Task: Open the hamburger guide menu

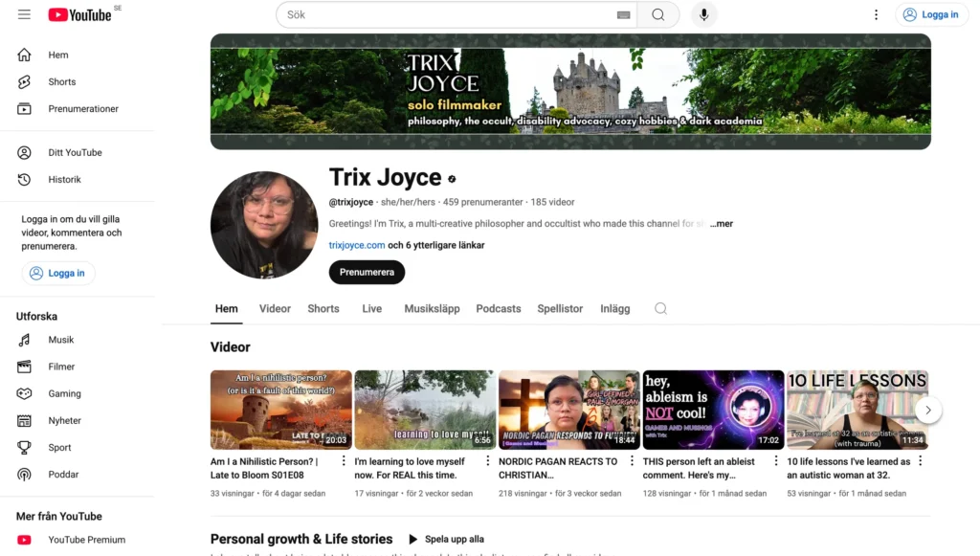Action: [x=24, y=14]
